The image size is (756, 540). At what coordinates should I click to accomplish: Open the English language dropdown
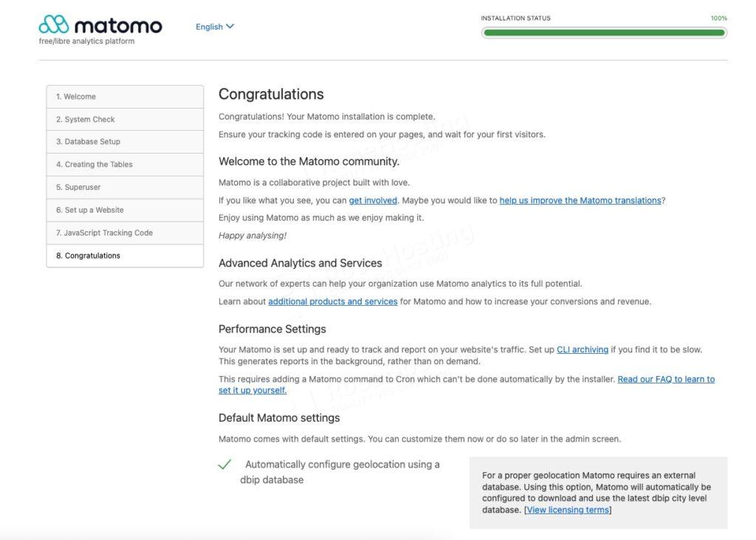pos(215,27)
